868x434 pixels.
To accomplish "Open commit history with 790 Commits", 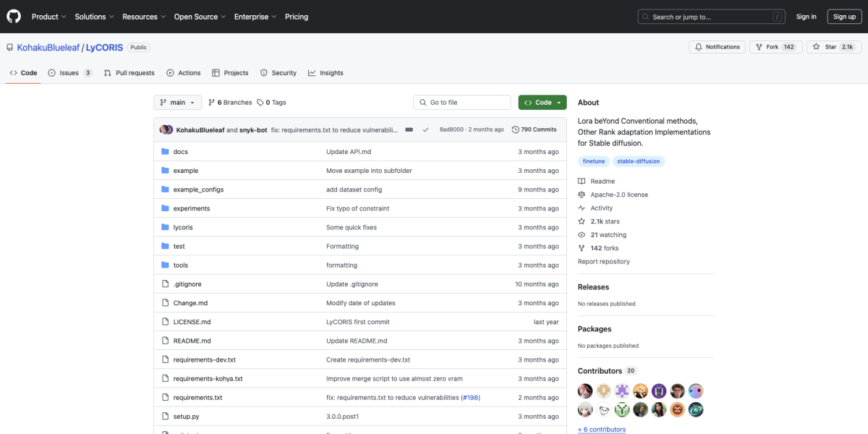I will [x=534, y=129].
